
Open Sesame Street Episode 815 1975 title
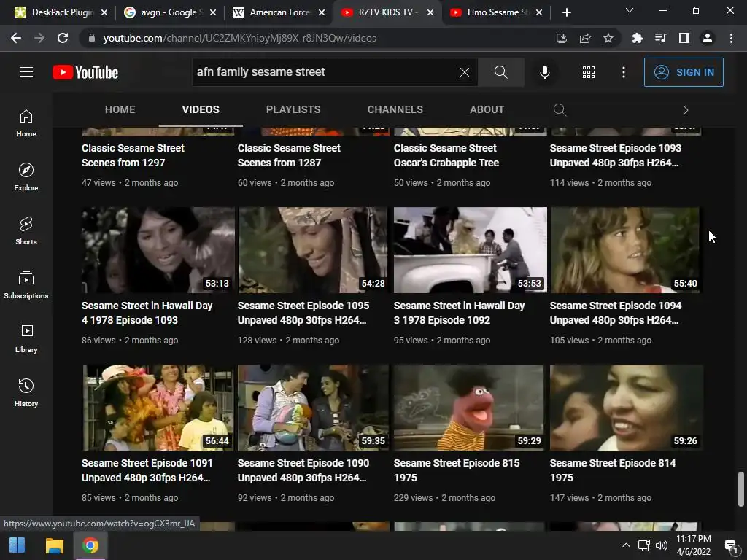click(457, 470)
